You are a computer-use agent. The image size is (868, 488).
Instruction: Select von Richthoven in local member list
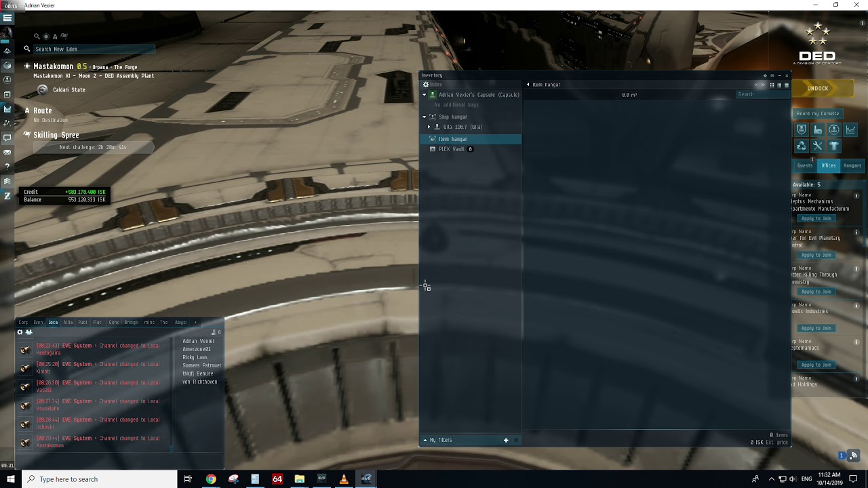199,382
